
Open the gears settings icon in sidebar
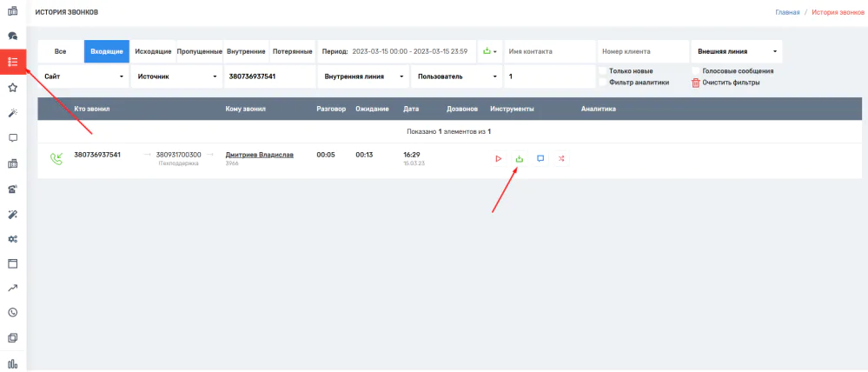13,239
